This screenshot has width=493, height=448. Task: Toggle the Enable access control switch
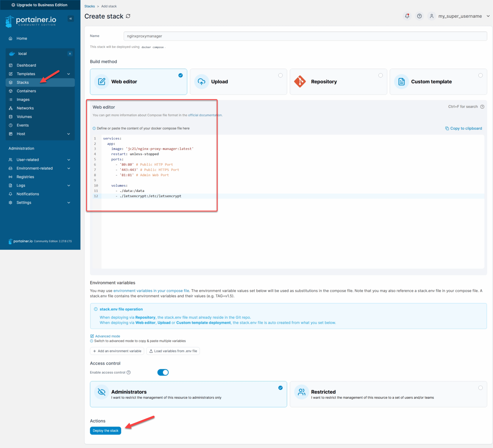[163, 372]
